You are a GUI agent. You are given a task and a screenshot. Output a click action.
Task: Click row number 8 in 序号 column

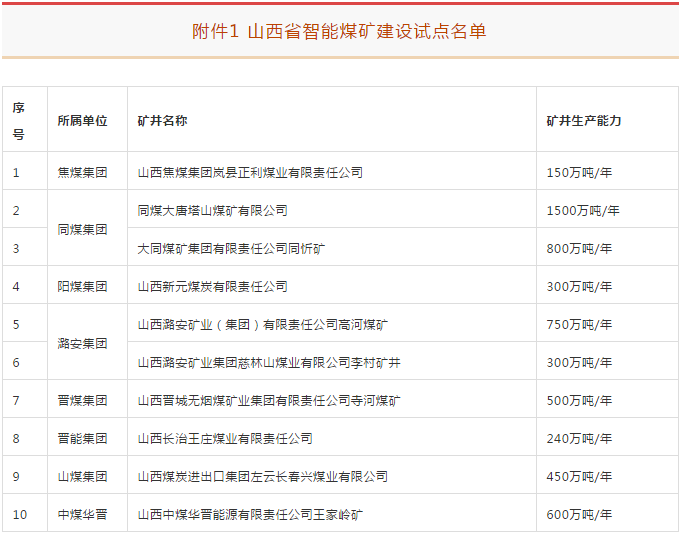tap(16, 438)
